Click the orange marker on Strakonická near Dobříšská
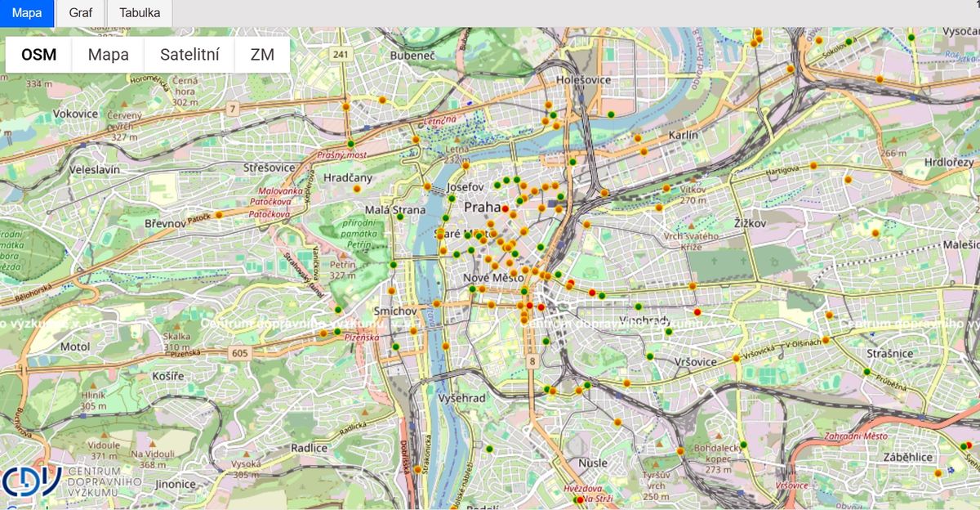This screenshot has height=510, width=980. (418, 469)
